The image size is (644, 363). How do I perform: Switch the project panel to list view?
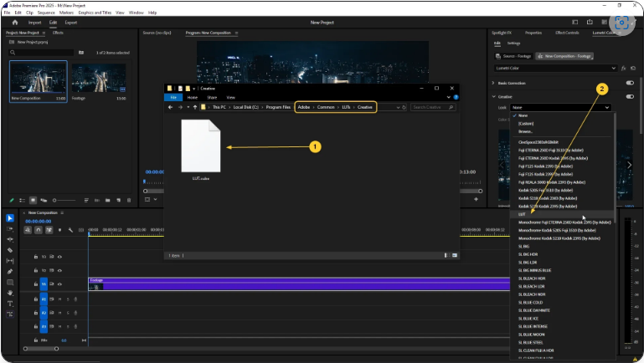click(x=22, y=200)
